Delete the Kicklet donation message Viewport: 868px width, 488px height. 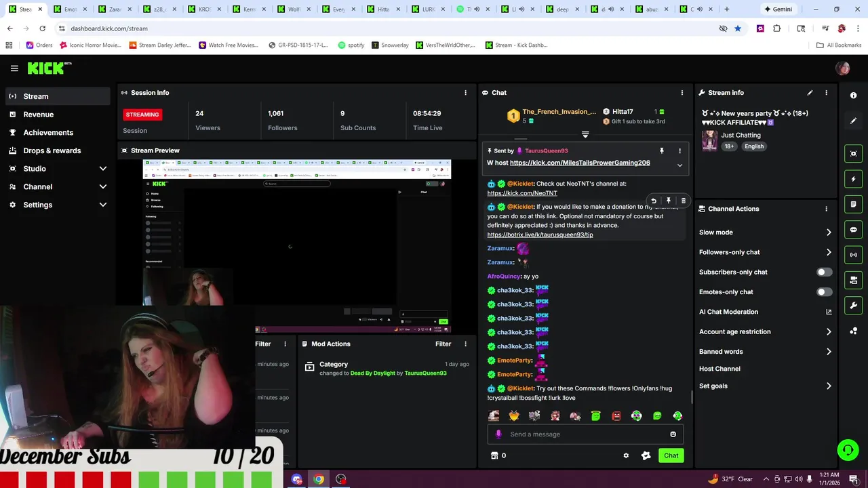(x=683, y=201)
